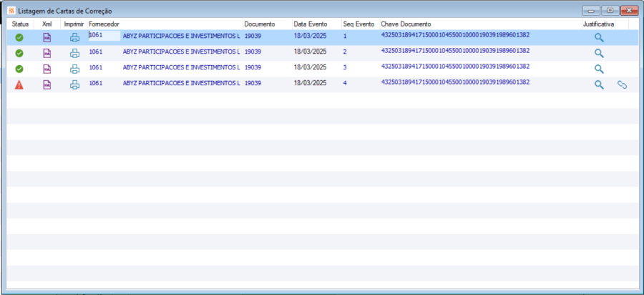This screenshot has width=644, height=295.
Task: Click the green status icon for Seq Evento 3
Action: (19, 69)
